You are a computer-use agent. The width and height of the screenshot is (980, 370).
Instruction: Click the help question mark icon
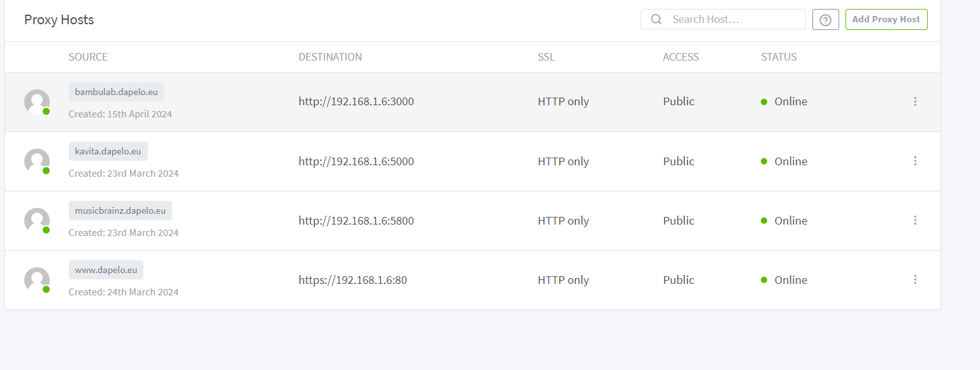click(825, 20)
